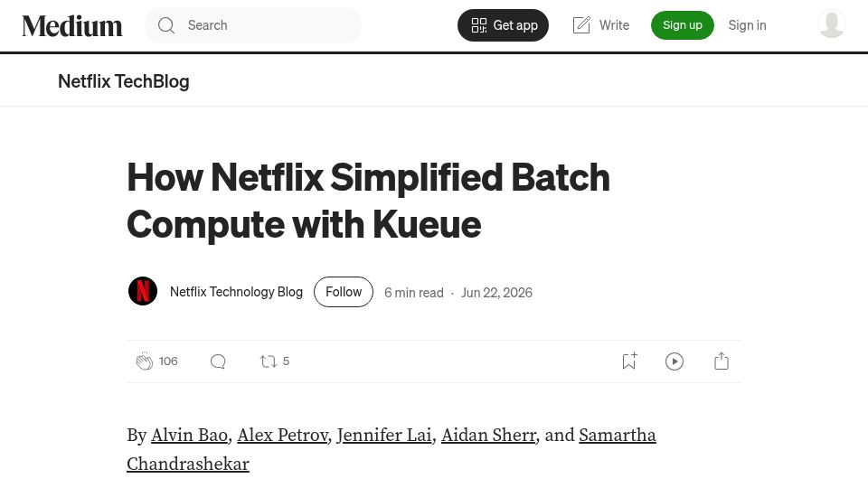Open the Sign in link
This screenshot has height=488, width=868.
tap(747, 25)
